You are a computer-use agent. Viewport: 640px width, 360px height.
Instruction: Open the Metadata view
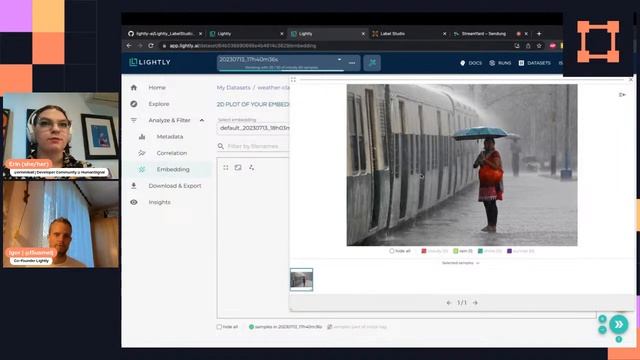(x=170, y=137)
